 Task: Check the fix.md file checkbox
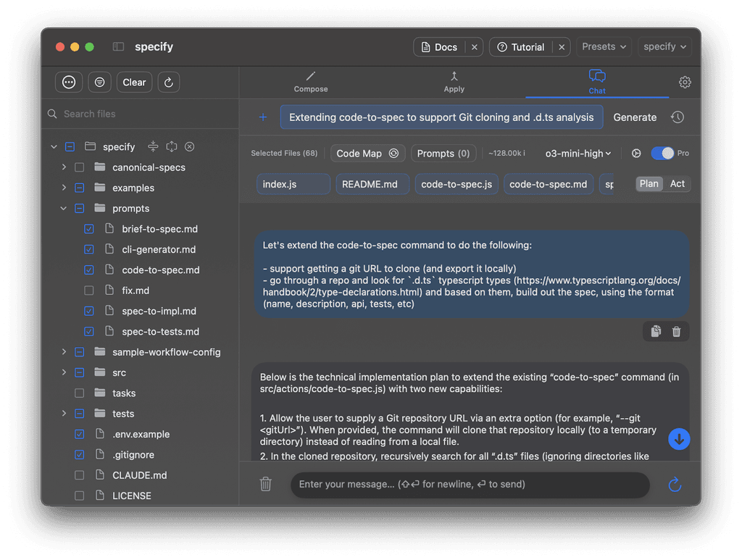tap(88, 290)
